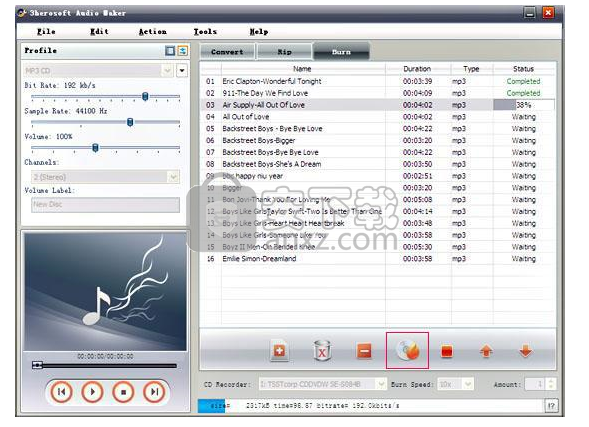Open the Action menu

153,32
